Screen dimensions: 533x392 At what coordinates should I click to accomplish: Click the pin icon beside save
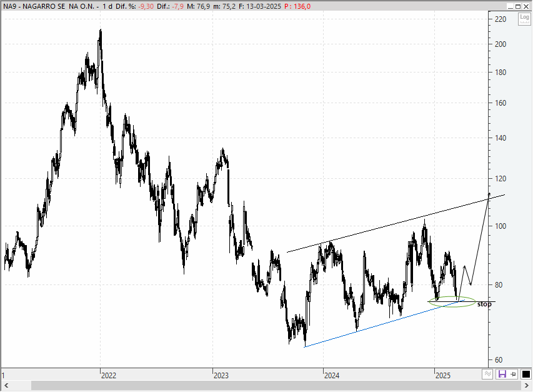pyautogui.click(x=513, y=374)
